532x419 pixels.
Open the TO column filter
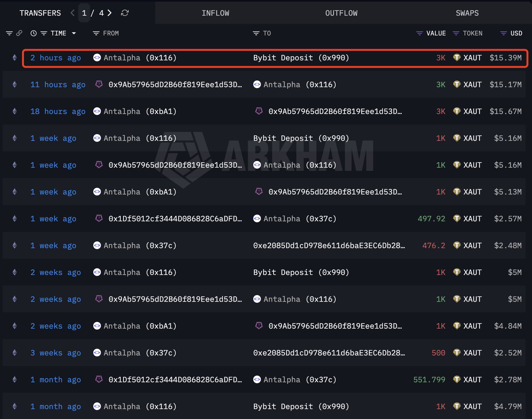coord(256,33)
